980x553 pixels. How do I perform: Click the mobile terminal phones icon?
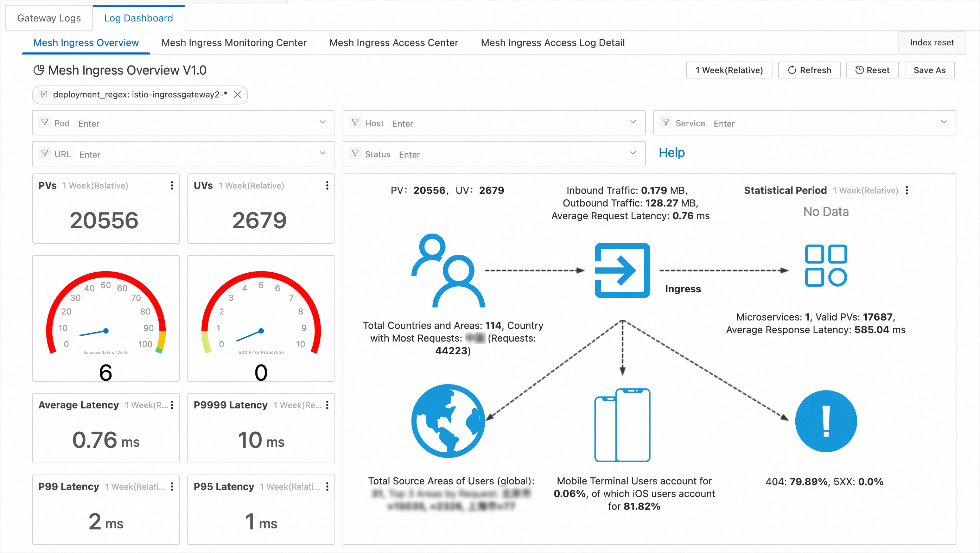(622, 425)
